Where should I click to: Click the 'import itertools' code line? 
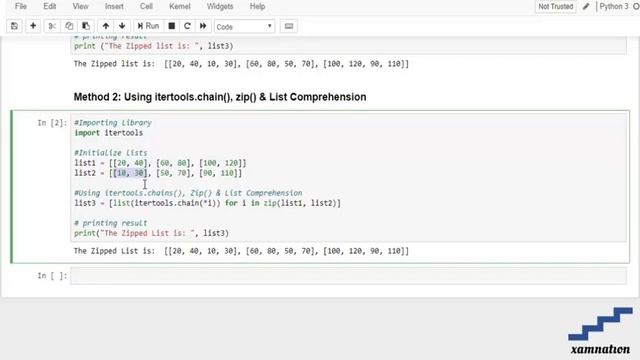pos(109,133)
